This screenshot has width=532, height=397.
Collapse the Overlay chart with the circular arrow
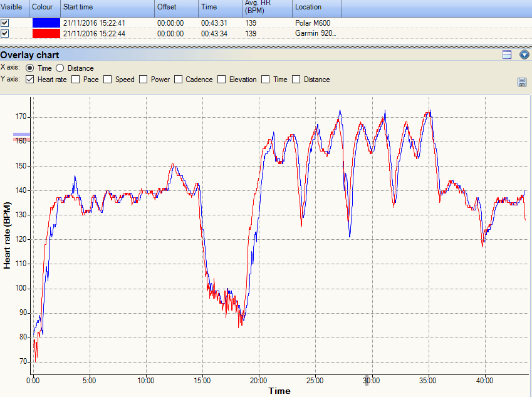coord(524,54)
